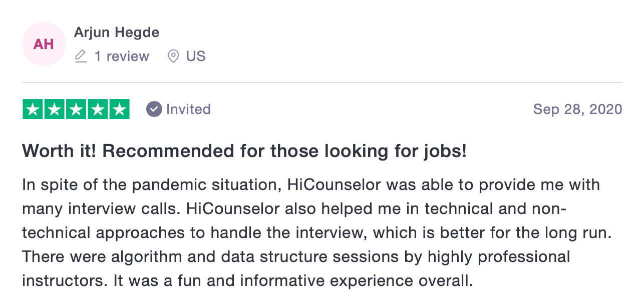Click the '1 review' count text
The height and width of the screenshot is (306, 644).
[x=122, y=56]
